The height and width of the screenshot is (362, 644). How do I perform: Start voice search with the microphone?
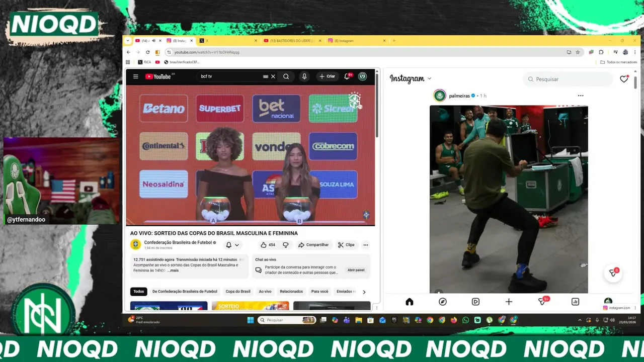point(304,76)
